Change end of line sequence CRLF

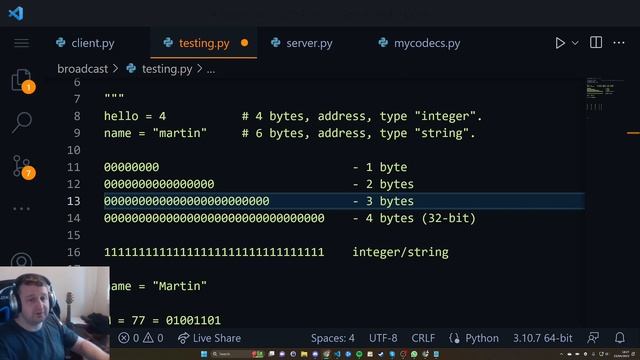[x=423, y=338]
